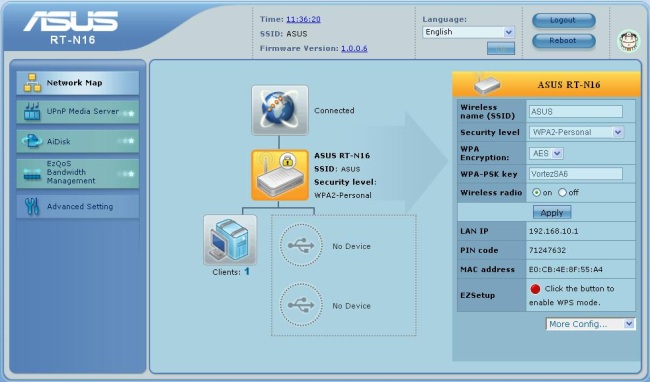The width and height of the screenshot is (650, 382).
Task: Select the ASUS RT-N16 router icon
Action: (x=280, y=175)
